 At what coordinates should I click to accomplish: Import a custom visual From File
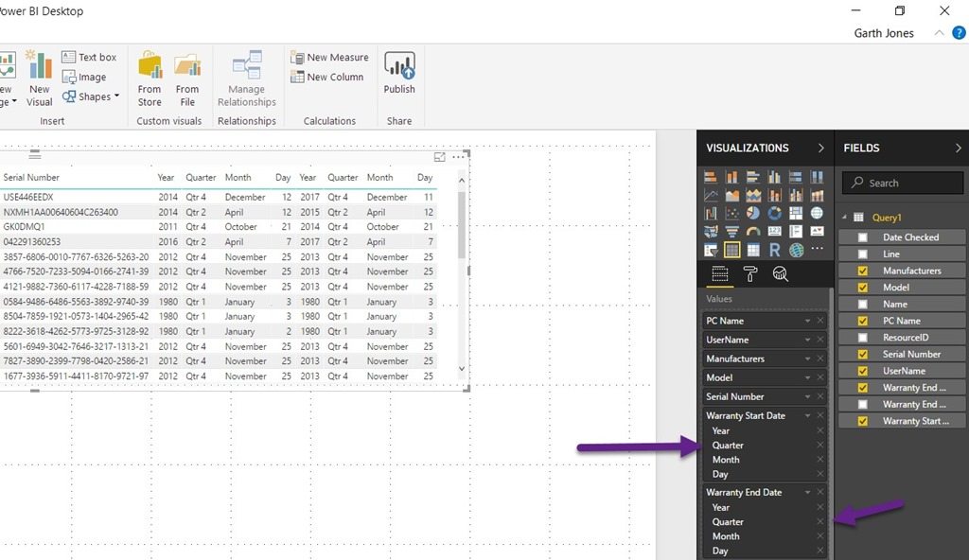click(x=187, y=79)
